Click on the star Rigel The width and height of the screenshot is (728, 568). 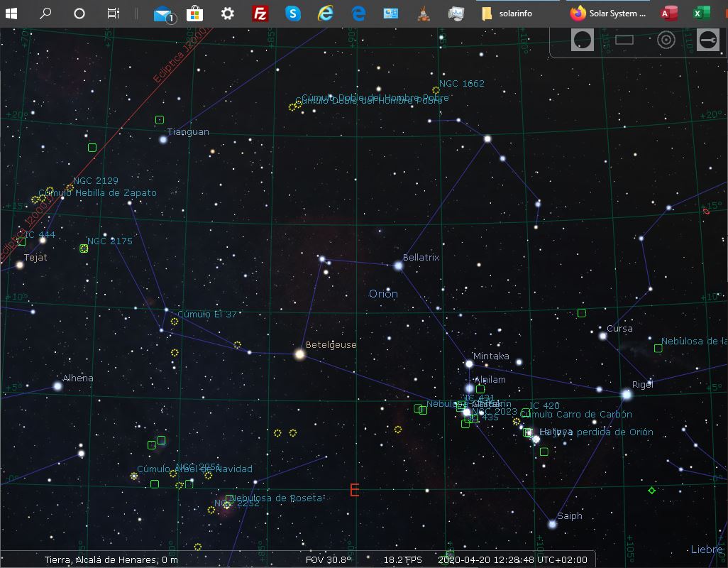click(x=627, y=394)
